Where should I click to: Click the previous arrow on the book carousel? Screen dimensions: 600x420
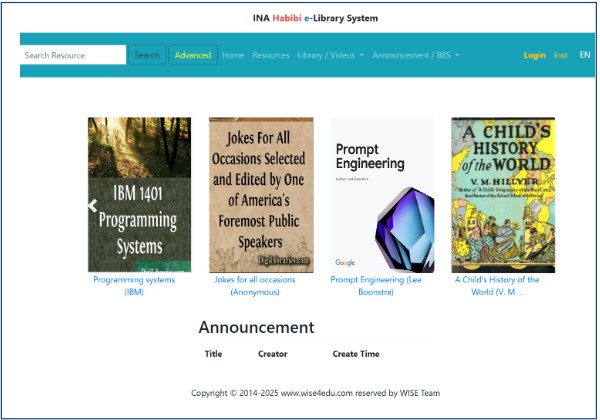coord(92,206)
